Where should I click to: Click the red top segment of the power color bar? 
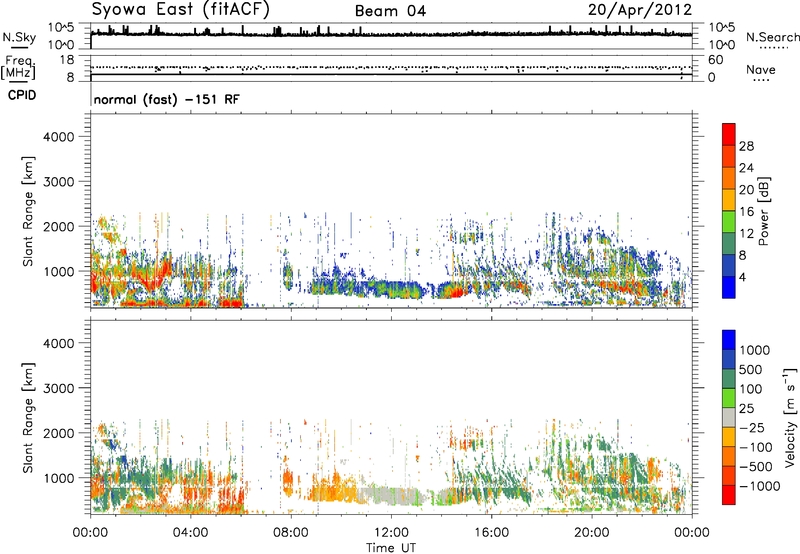tap(729, 134)
